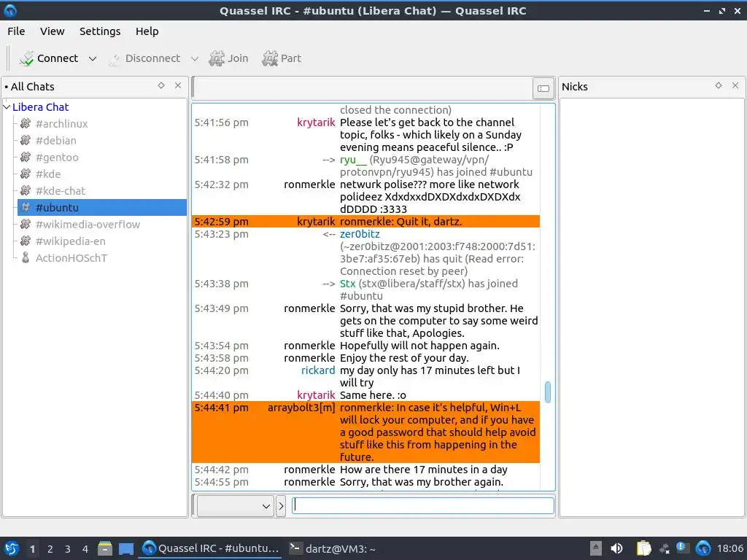This screenshot has width=747, height=560.
Task: Click the Part channel button
Action: (x=282, y=58)
